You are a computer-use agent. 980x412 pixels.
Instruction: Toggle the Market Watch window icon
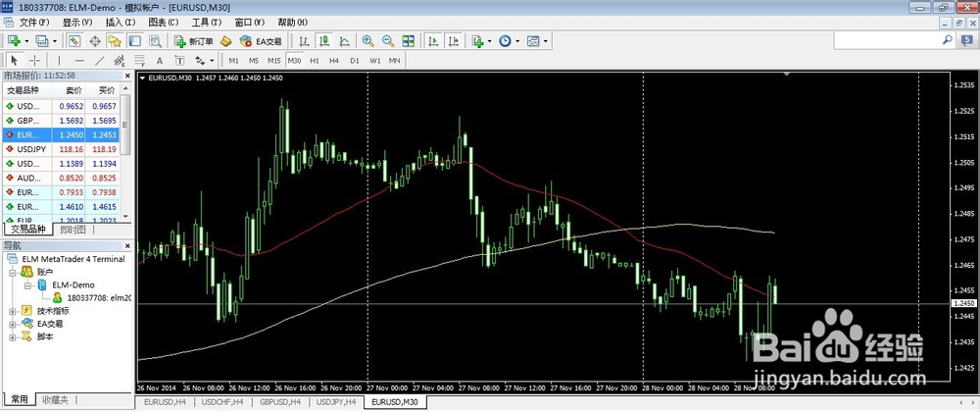74,41
